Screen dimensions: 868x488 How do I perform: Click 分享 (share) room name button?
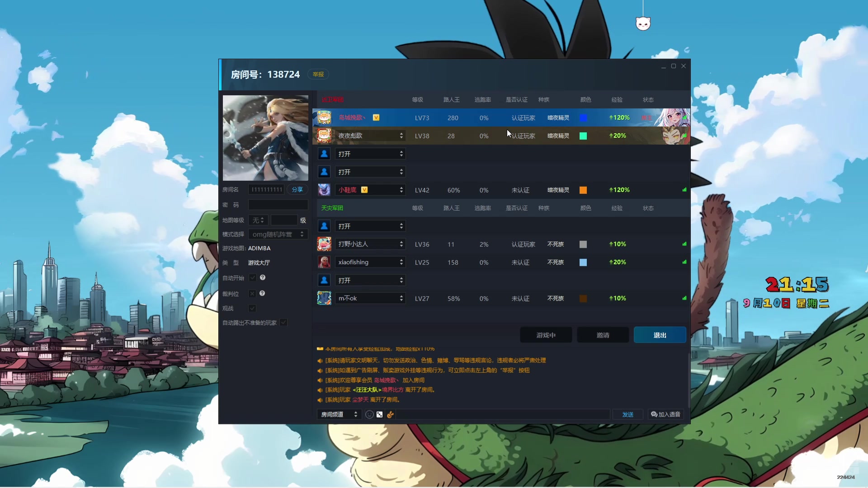pos(297,189)
